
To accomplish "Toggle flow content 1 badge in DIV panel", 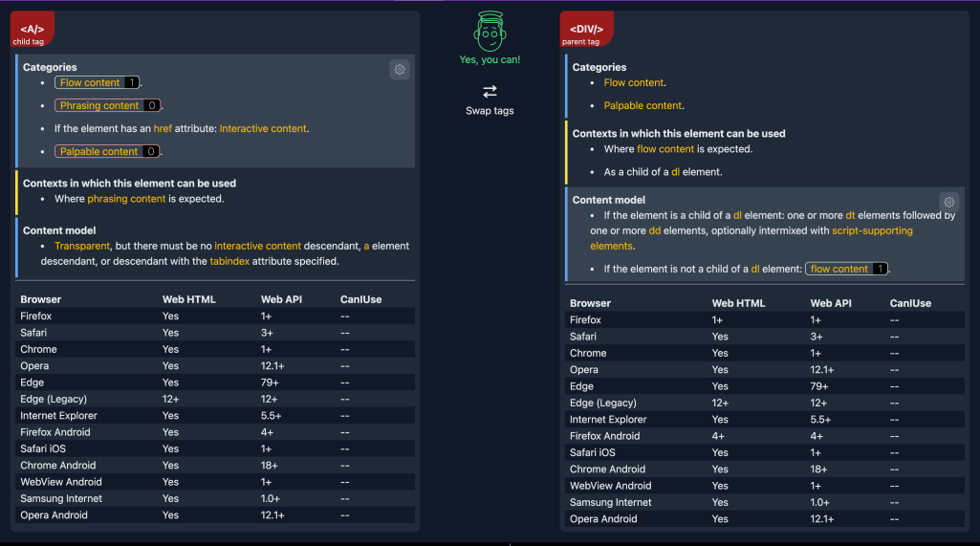I will click(x=847, y=270).
